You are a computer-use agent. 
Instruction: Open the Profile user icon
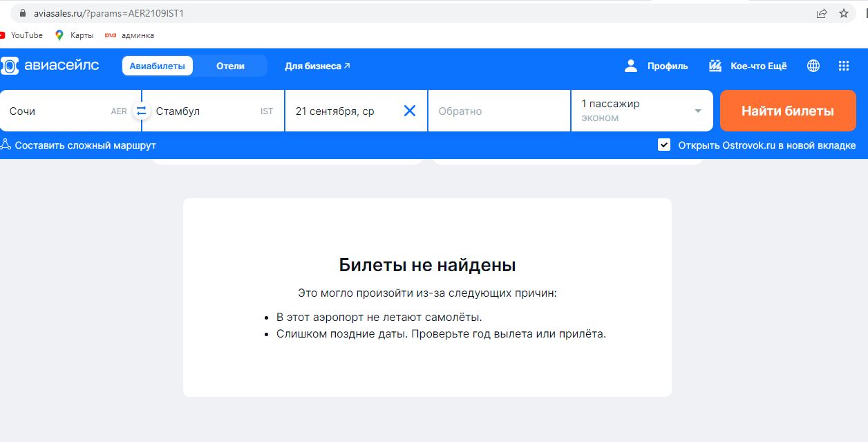point(630,66)
